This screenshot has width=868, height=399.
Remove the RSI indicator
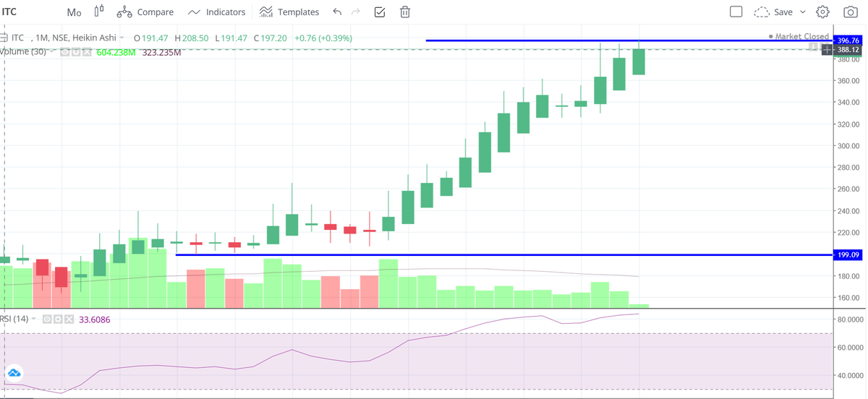(69, 319)
